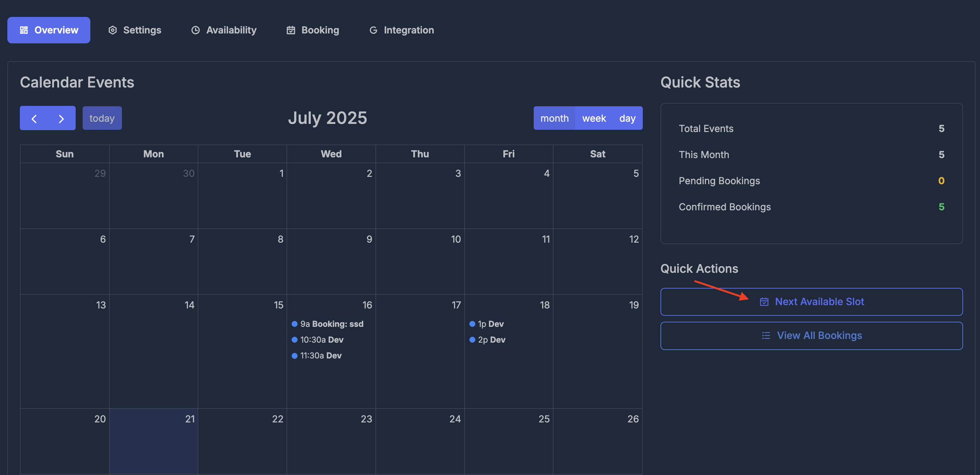Select day number 18 in calendar

[544, 305]
